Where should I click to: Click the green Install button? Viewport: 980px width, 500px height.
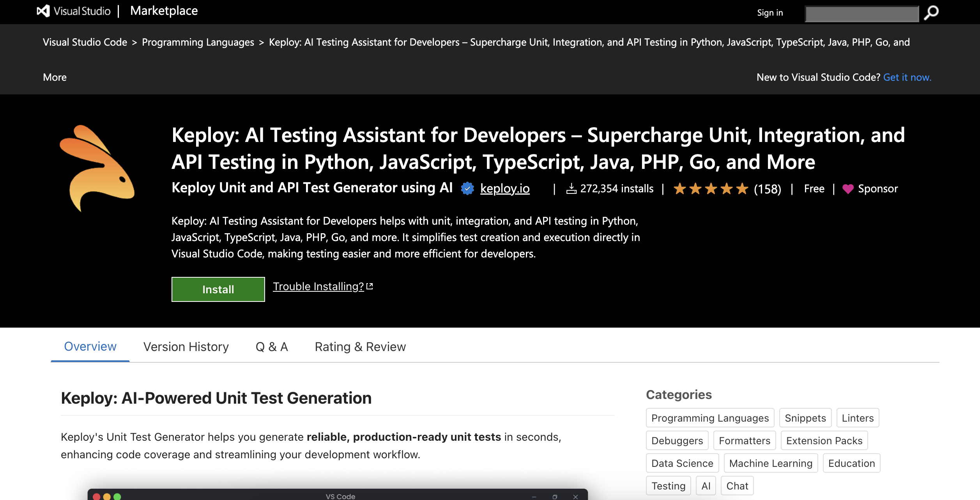[x=218, y=289]
